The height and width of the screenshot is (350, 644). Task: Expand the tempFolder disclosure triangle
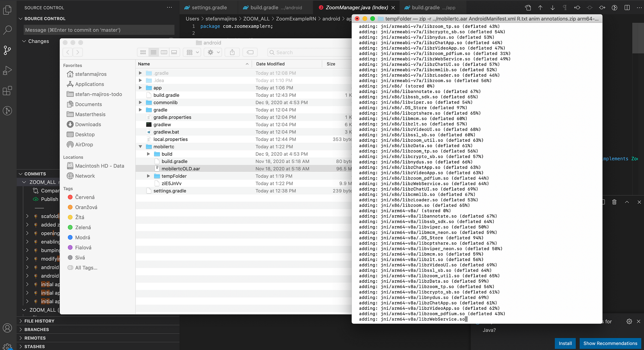(x=148, y=176)
